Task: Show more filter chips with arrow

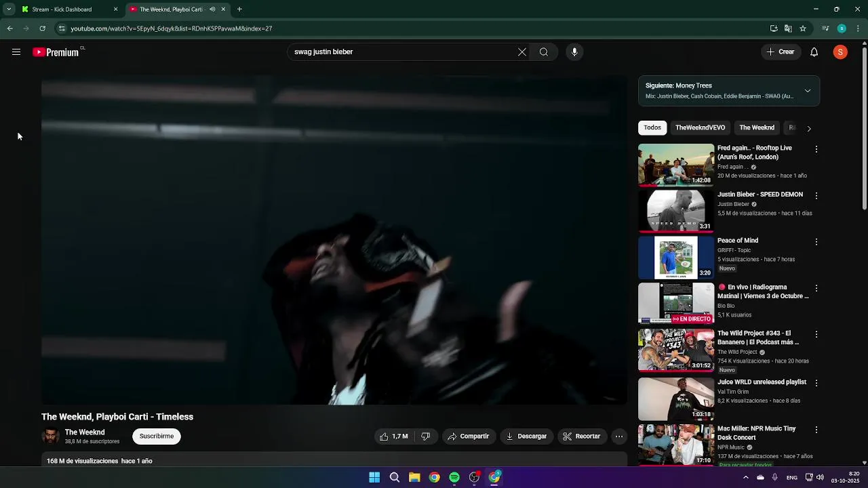Action: pos(808,128)
